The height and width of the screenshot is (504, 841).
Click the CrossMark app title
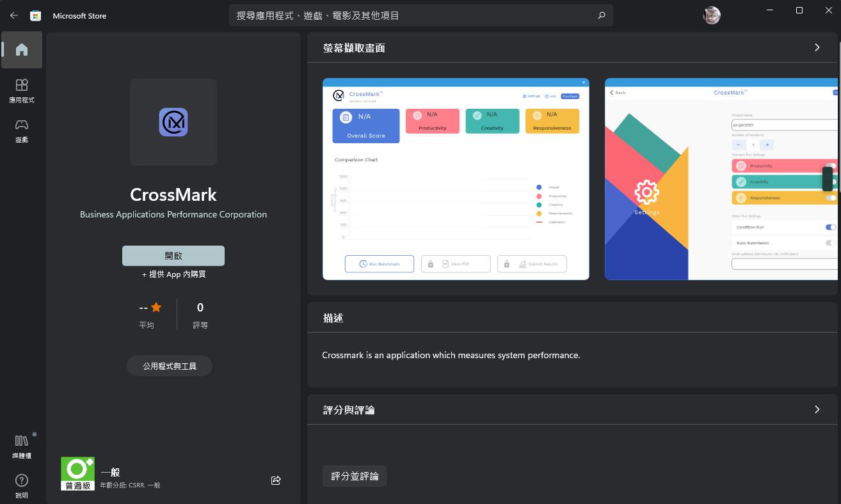point(173,194)
